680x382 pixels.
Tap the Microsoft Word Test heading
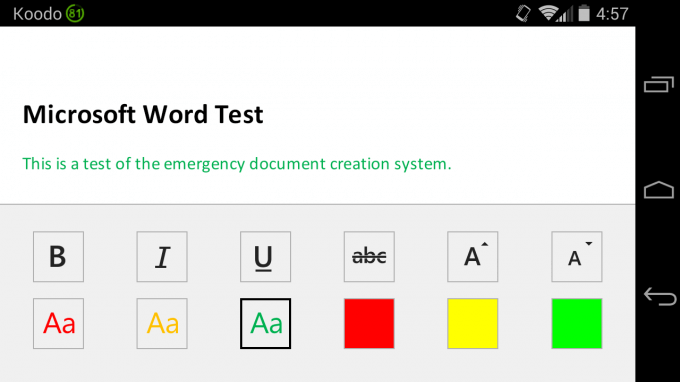(x=143, y=114)
